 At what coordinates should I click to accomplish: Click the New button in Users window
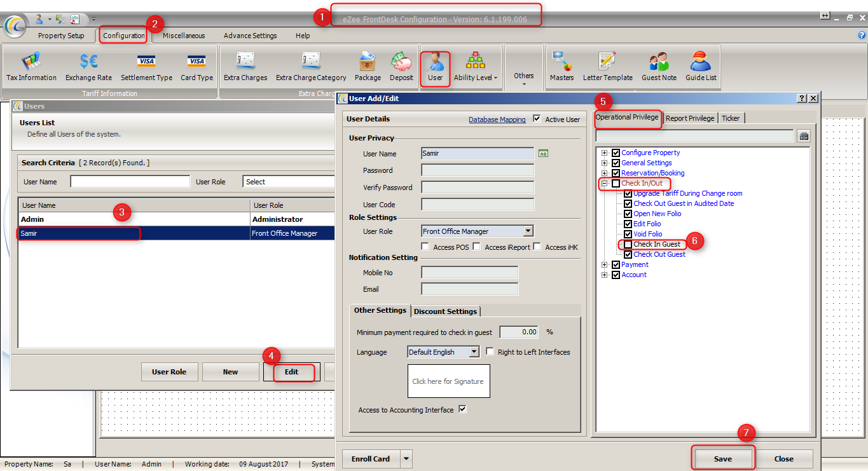pos(230,372)
